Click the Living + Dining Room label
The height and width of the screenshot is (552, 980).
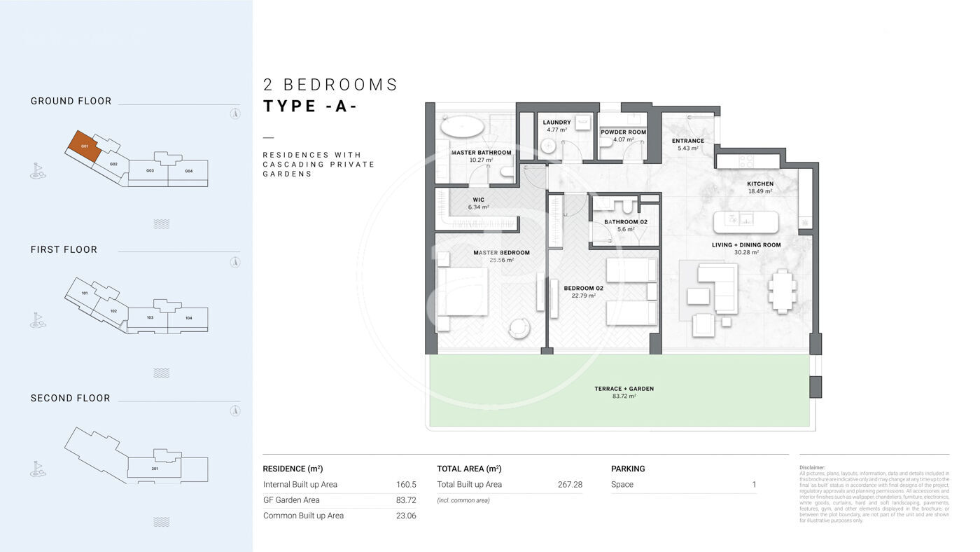(x=745, y=245)
